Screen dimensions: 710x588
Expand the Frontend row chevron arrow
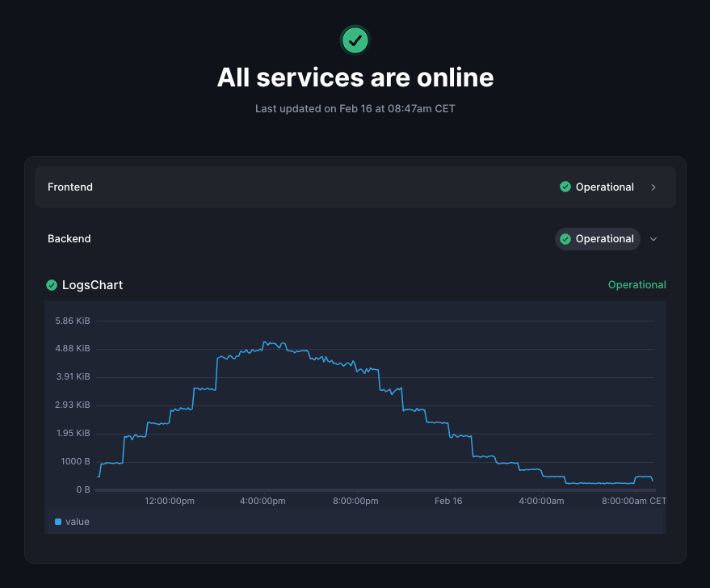653,187
